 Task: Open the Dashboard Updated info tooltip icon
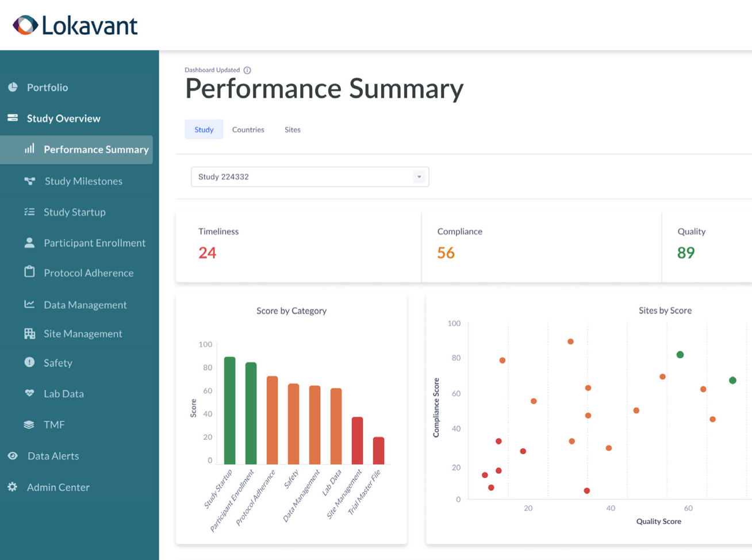(247, 70)
